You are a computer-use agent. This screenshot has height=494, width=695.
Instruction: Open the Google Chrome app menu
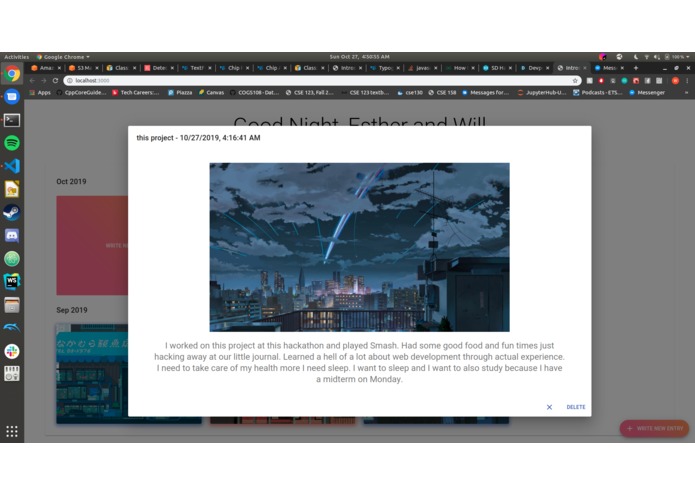(x=63, y=57)
